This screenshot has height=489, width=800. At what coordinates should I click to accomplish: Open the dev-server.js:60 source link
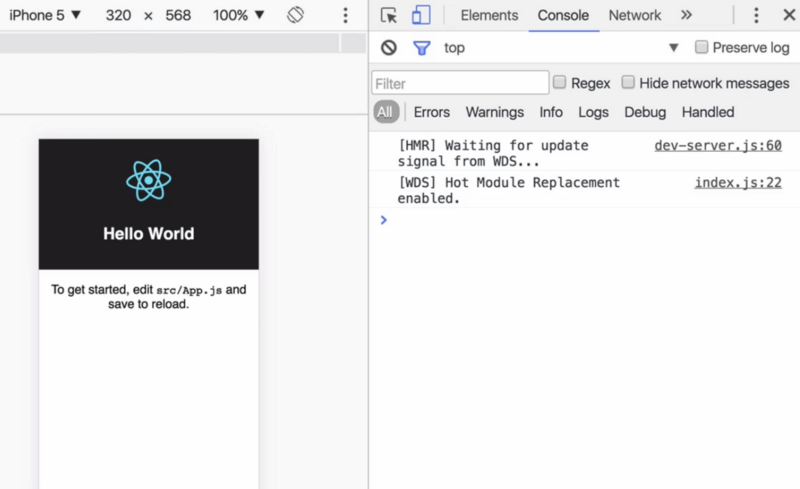[718, 145]
